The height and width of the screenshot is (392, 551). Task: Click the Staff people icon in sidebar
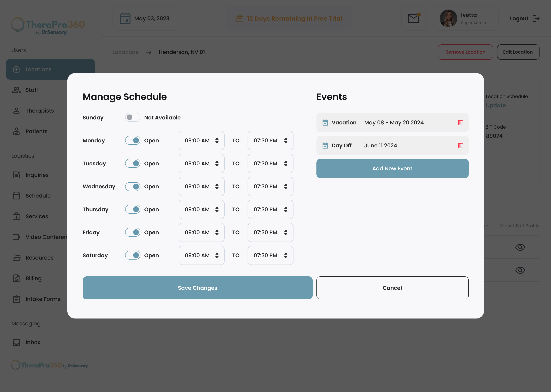pyautogui.click(x=16, y=90)
